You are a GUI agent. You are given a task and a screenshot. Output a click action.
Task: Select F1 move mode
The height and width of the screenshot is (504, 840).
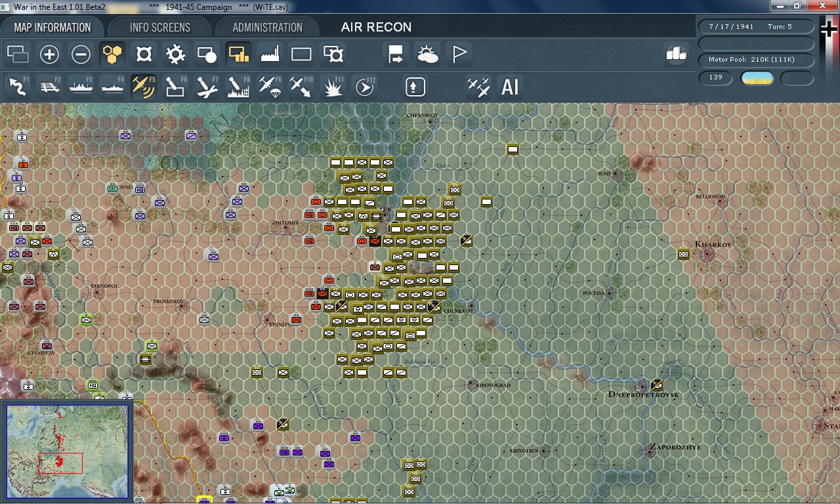coord(18,87)
